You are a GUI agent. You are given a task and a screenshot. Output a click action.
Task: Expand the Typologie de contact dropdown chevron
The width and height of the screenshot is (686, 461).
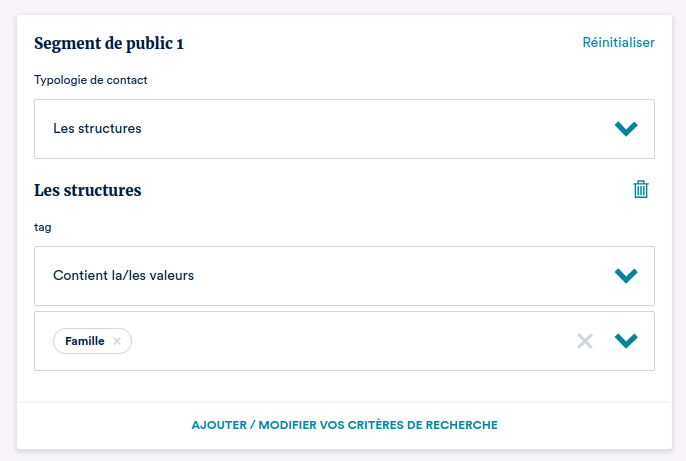626,129
